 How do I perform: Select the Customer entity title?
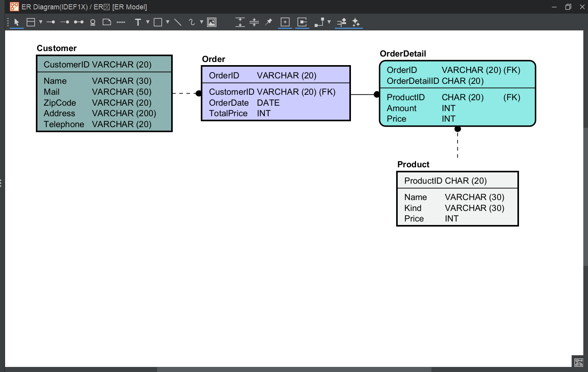pos(57,48)
